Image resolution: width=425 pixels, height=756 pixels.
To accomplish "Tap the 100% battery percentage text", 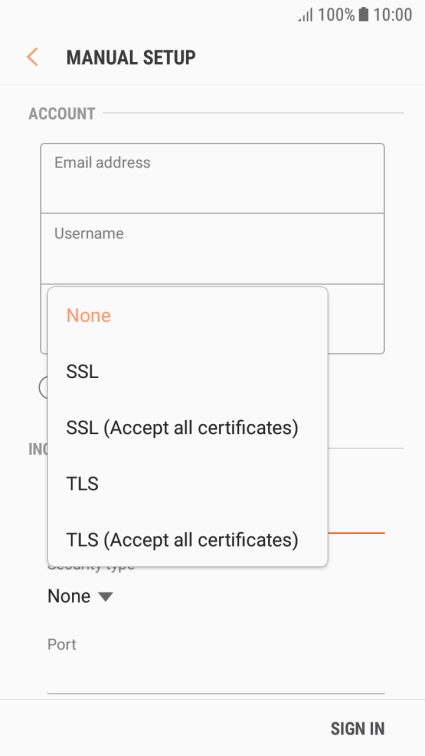I will tap(336, 14).
